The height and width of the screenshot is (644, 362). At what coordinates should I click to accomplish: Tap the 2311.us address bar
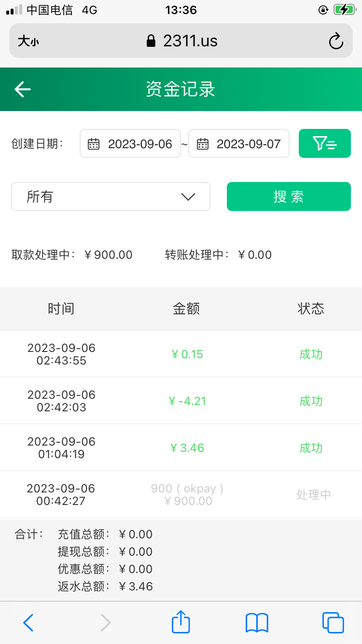181,41
